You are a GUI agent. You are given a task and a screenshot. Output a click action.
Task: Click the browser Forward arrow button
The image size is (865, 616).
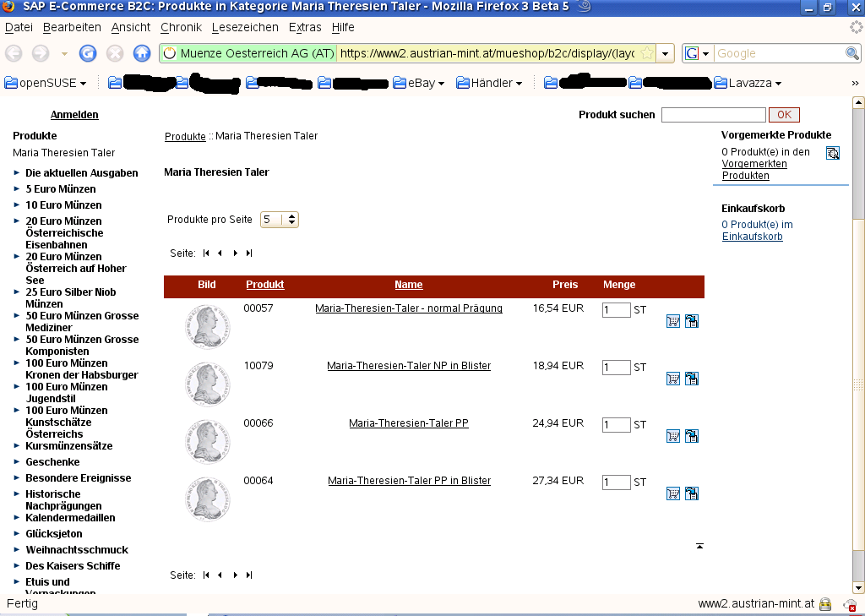pyautogui.click(x=41, y=53)
